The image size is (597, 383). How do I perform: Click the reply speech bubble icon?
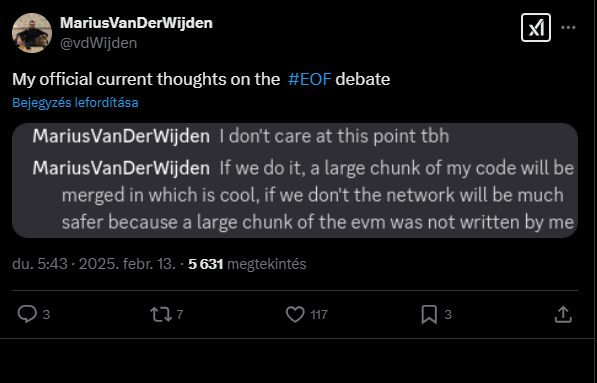click(x=27, y=314)
